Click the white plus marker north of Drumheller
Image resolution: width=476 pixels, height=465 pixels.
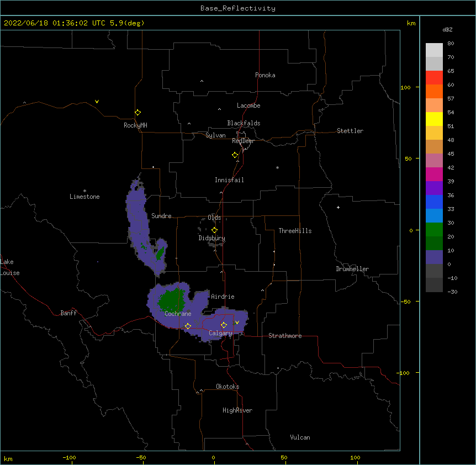[338, 207]
